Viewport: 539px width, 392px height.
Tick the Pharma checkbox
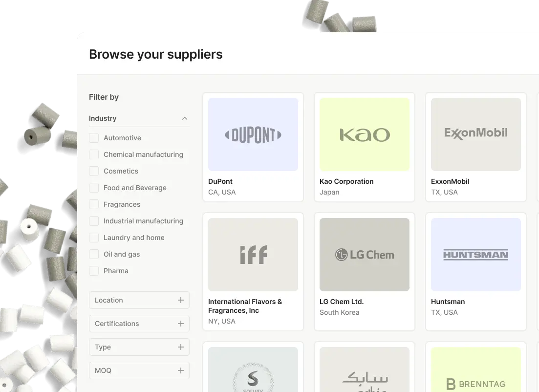[x=94, y=271]
